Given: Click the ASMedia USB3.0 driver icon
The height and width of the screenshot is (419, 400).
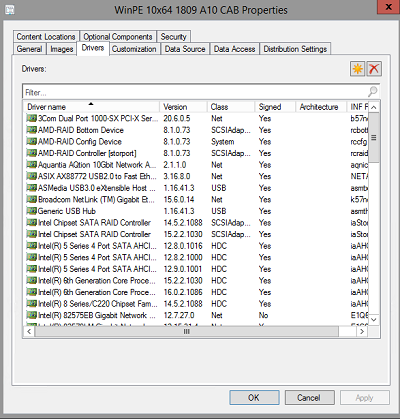Looking at the screenshot, I should coord(31,188).
